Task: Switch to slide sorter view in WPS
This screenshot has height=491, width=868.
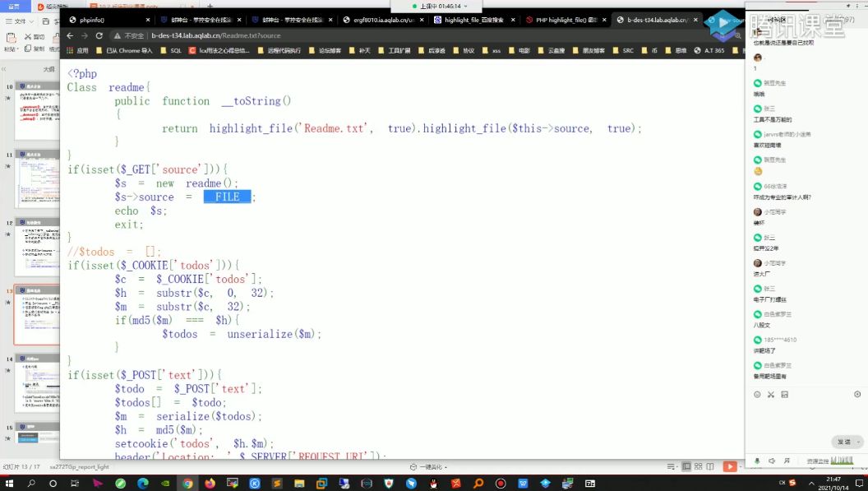Action: tap(698, 466)
